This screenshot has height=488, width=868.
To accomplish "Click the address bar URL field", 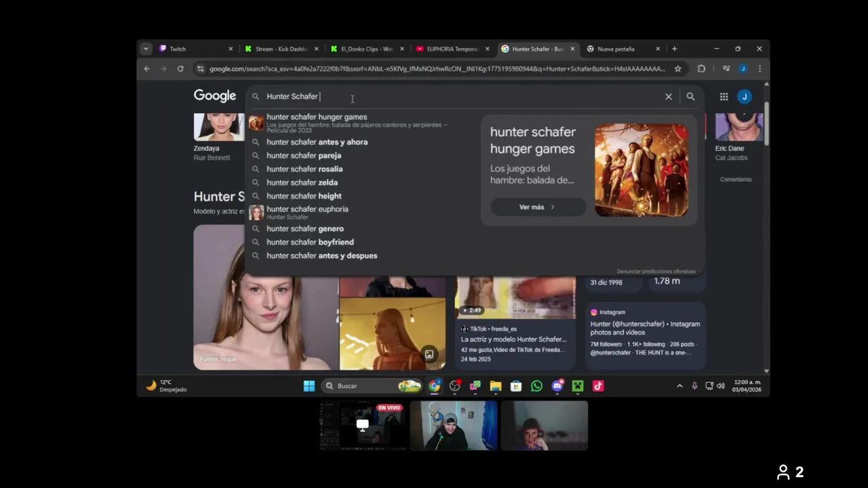I will click(x=437, y=68).
